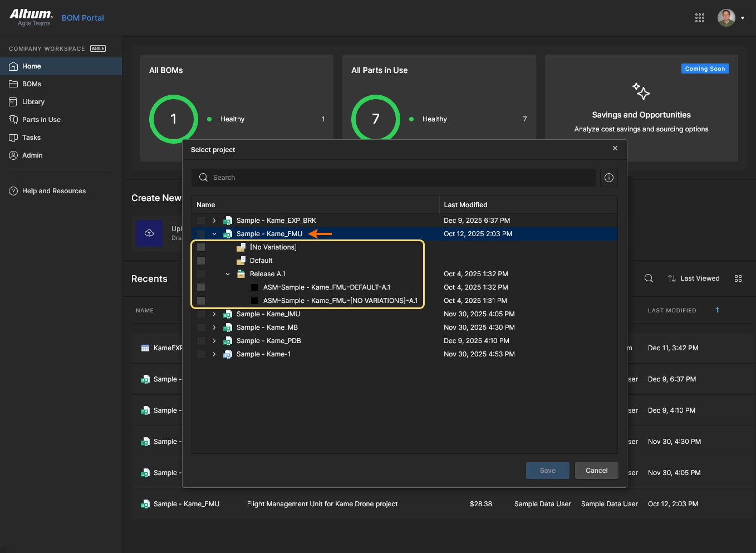Click the Recents search magnifier icon

tap(649, 278)
